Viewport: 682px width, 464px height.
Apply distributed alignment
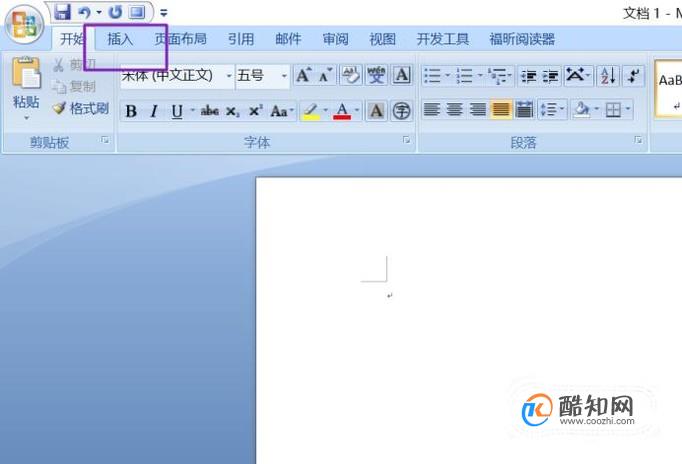coord(524,110)
